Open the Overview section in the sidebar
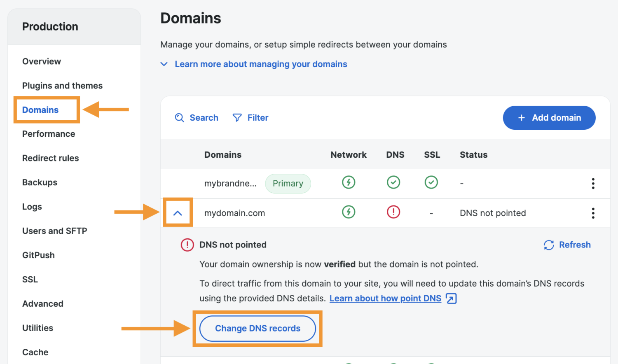Image resolution: width=618 pixels, height=364 pixels. [41, 61]
